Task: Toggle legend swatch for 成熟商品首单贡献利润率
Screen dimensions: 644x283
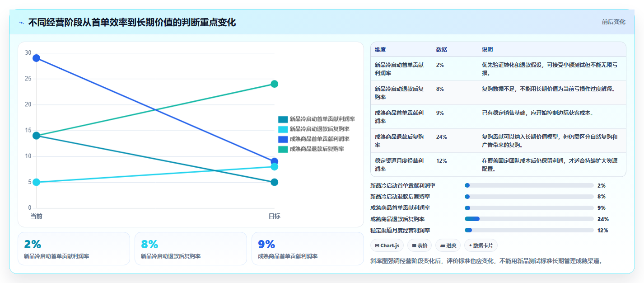Action: point(283,139)
